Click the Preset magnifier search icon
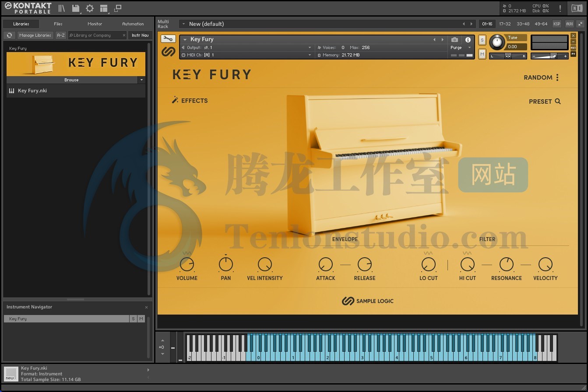This screenshot has height=392, width=588. (x=558, y=101)
